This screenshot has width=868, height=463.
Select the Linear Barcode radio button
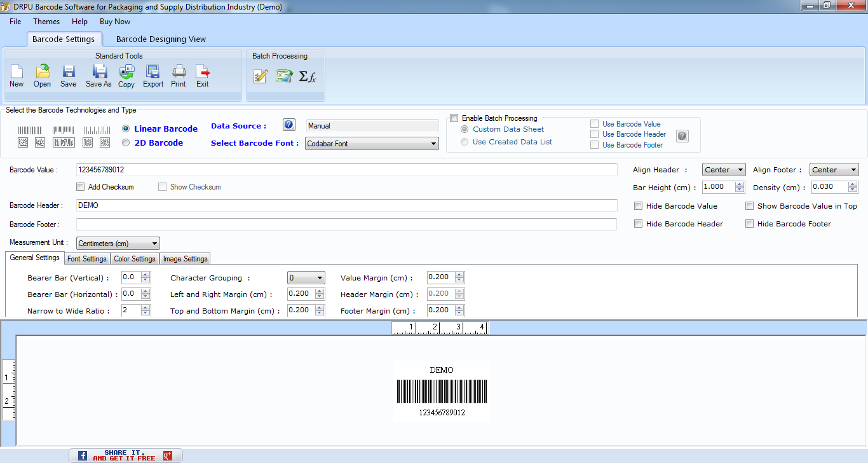(126, 128)
